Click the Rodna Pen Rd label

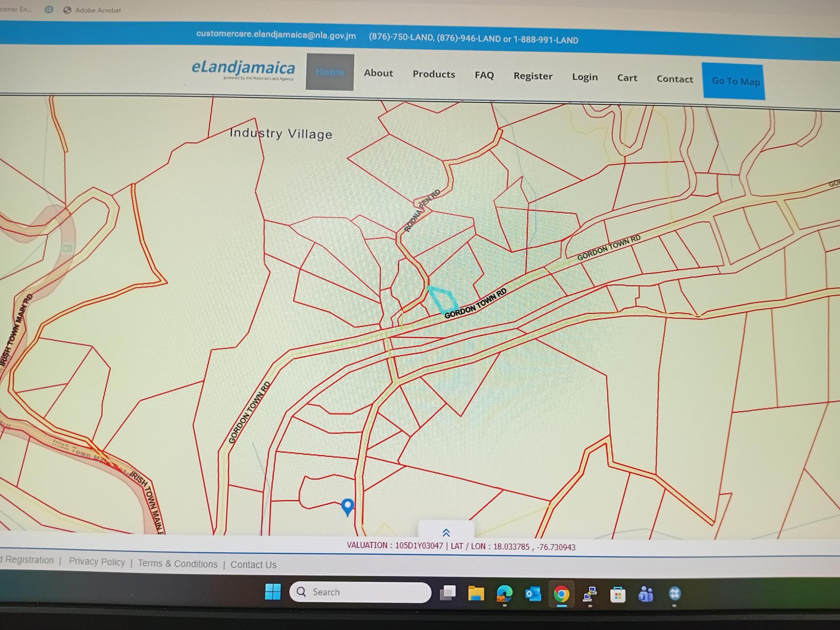point(422,210)
